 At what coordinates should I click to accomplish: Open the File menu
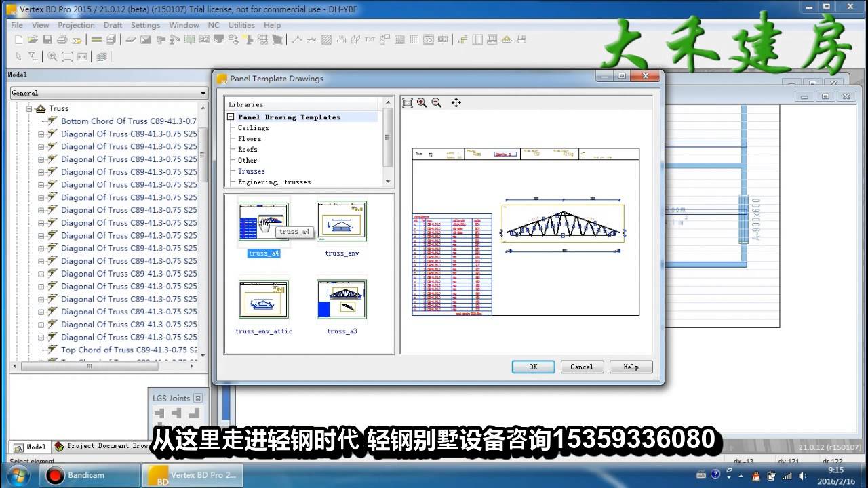(x=17, y=25)
